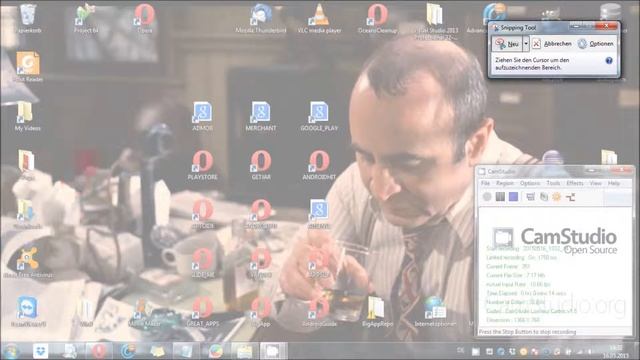Viewport: 640px width, 360px height.
Task: Click the Neu button in Snipping Tool
Action: (x=507, y=44)
